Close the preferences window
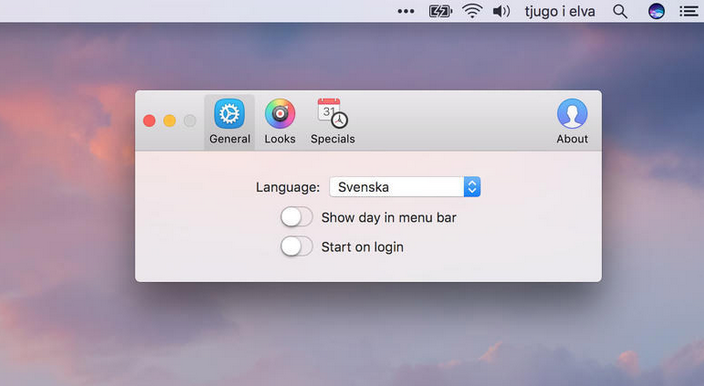 pyautogui.click(x=149, y=121)
